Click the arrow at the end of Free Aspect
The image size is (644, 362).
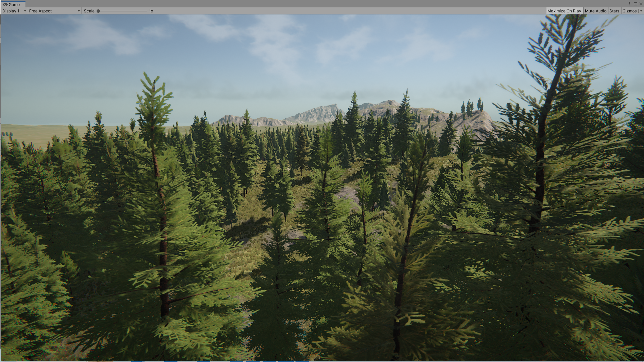[79, 11]
